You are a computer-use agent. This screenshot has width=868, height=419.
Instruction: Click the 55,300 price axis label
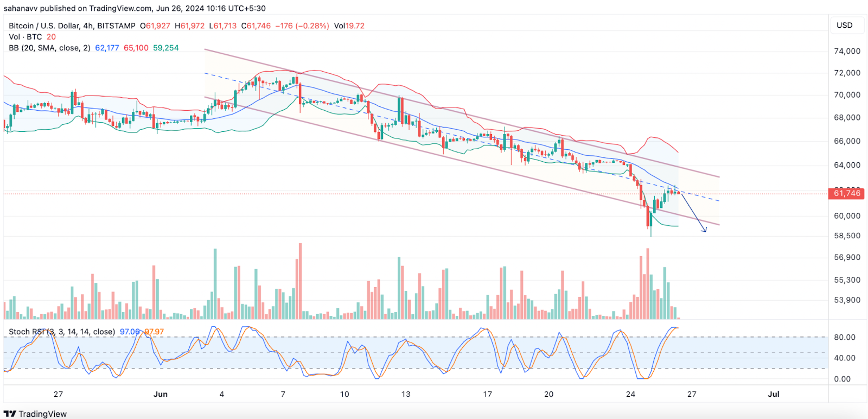pyautogui.click(x=847, y=280)
